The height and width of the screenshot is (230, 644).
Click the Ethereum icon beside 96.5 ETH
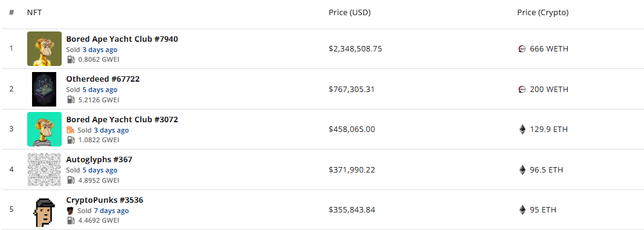(522, 170)
